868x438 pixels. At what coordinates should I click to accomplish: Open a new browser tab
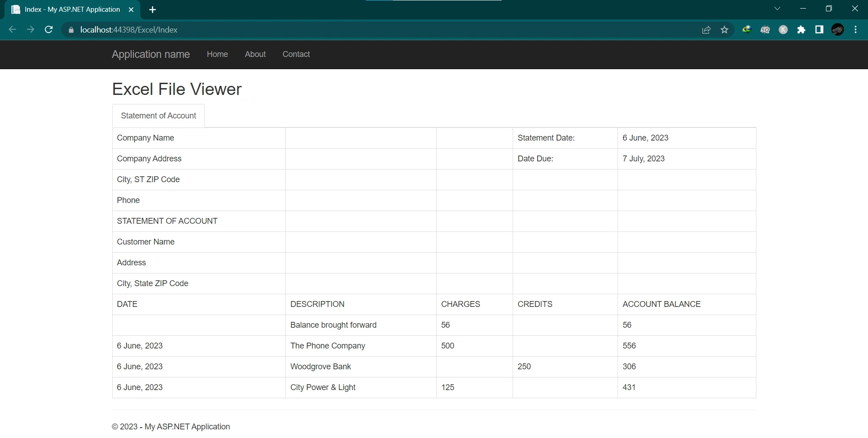152,9
